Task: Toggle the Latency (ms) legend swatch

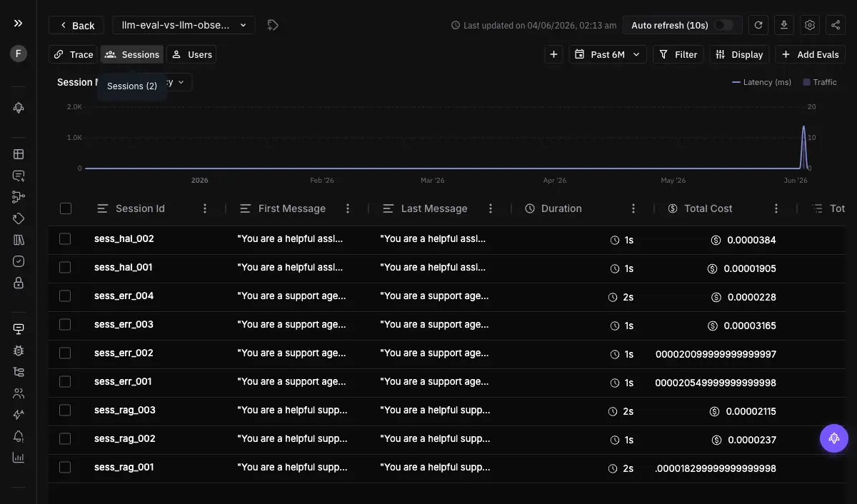Action: point(736,82)
